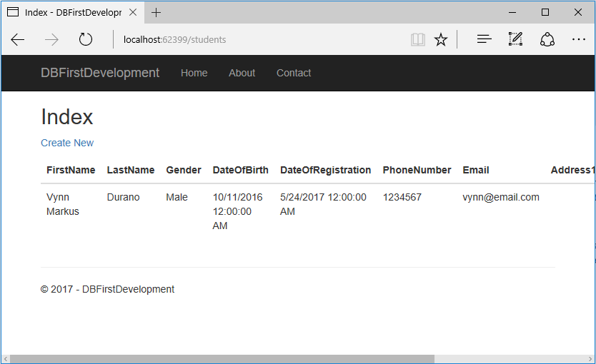The width and height of the screenshot is (596, 364).
Task: Click the FirstName column header
Action: pyautogui.click(x=71, y=170)
